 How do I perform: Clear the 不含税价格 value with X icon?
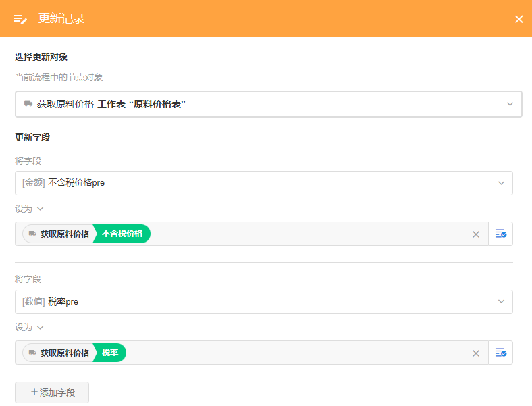click(476, 234)
